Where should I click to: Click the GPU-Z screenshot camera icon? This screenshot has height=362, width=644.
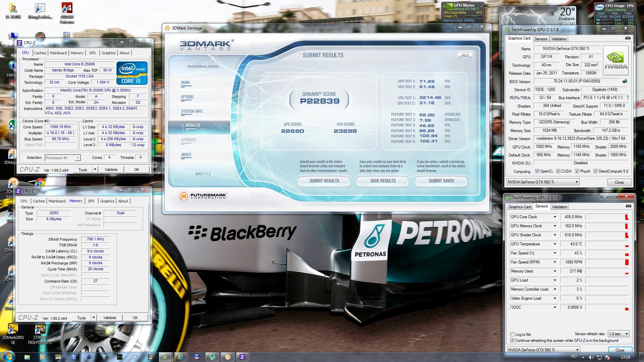(628, 38)
